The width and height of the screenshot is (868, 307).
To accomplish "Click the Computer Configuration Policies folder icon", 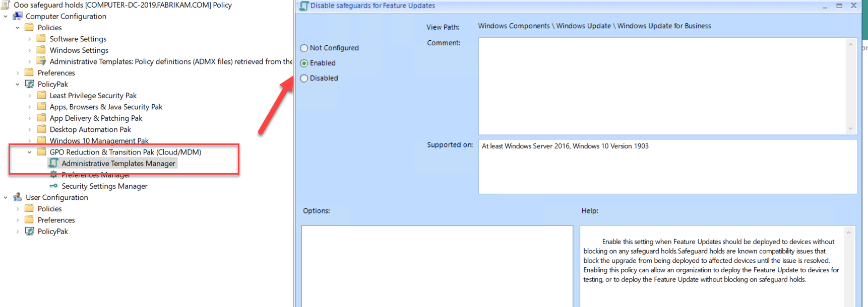I will pyautogui.click(x=29, y=27).
